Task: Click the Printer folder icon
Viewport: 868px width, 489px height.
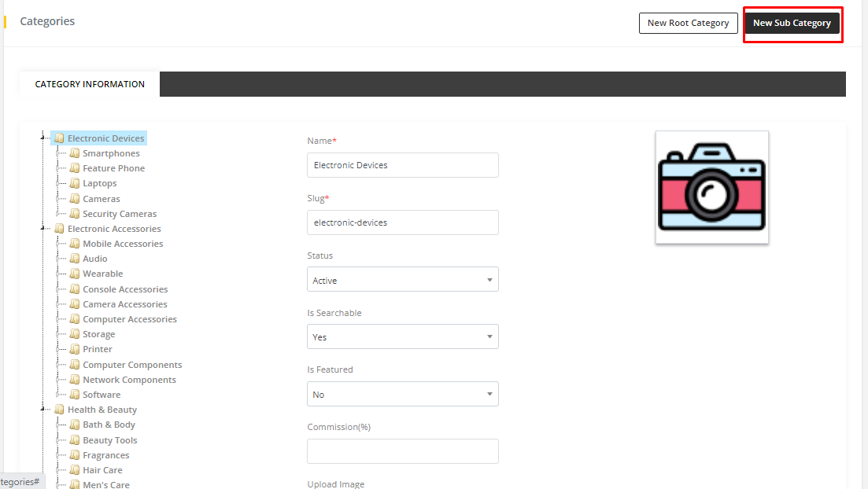Action: click(x=75, y=349)
